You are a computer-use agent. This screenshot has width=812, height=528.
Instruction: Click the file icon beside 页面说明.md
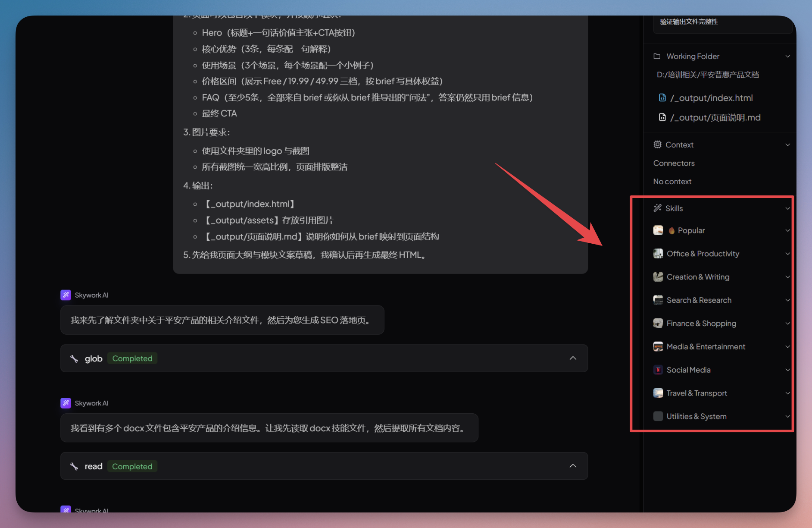click(x=662, y=117)
